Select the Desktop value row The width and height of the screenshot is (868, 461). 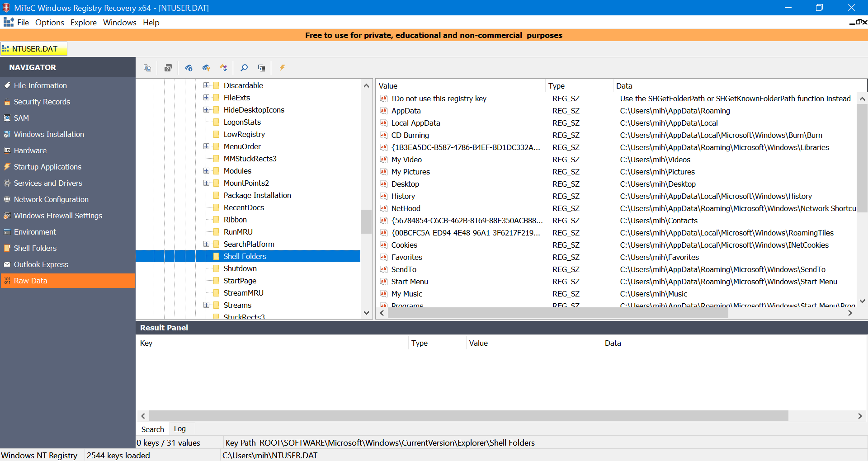click(616, 184)
